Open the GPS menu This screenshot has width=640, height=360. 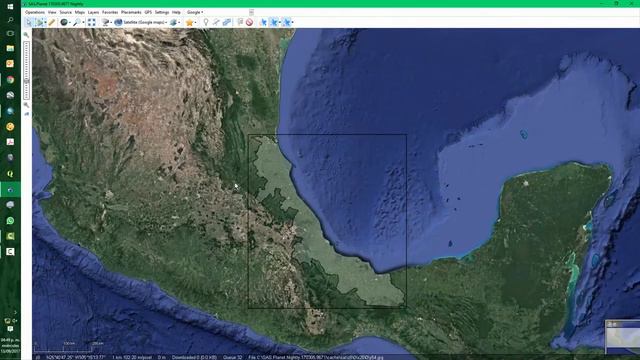coord(148,12)
